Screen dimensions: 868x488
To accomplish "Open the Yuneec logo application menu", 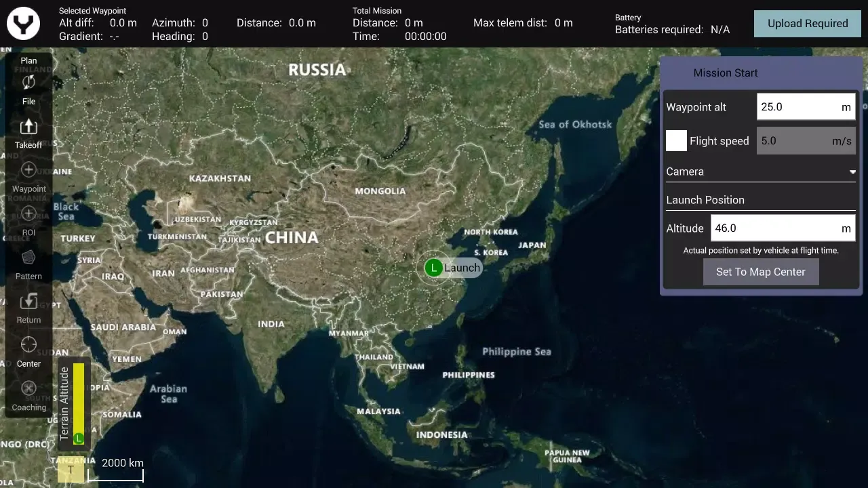I will [x=24, y=24].
